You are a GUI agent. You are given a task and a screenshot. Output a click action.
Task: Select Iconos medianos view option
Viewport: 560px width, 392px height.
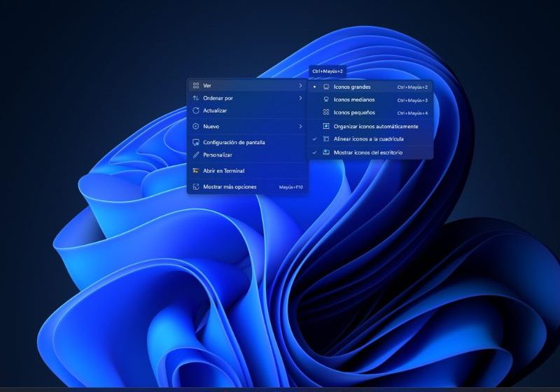[x=370, y=99]
